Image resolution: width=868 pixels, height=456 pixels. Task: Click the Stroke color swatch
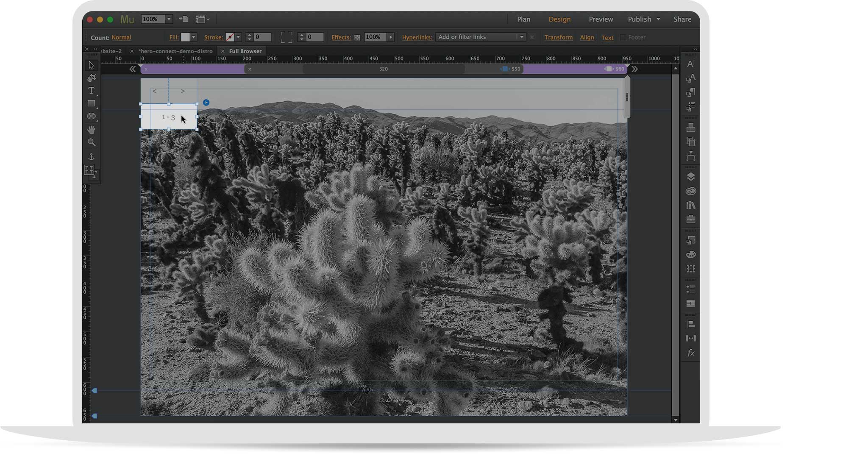click(230, 37)
